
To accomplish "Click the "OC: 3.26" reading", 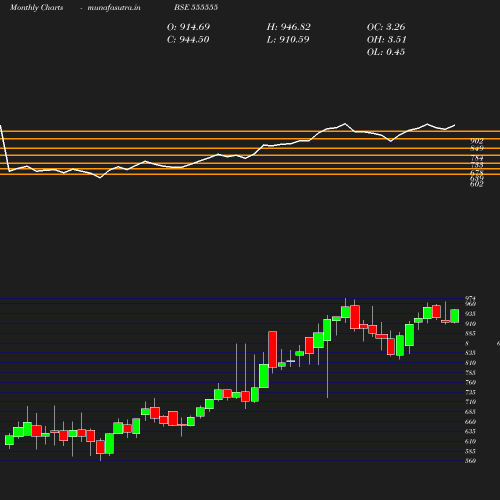I will pos(386,27).
